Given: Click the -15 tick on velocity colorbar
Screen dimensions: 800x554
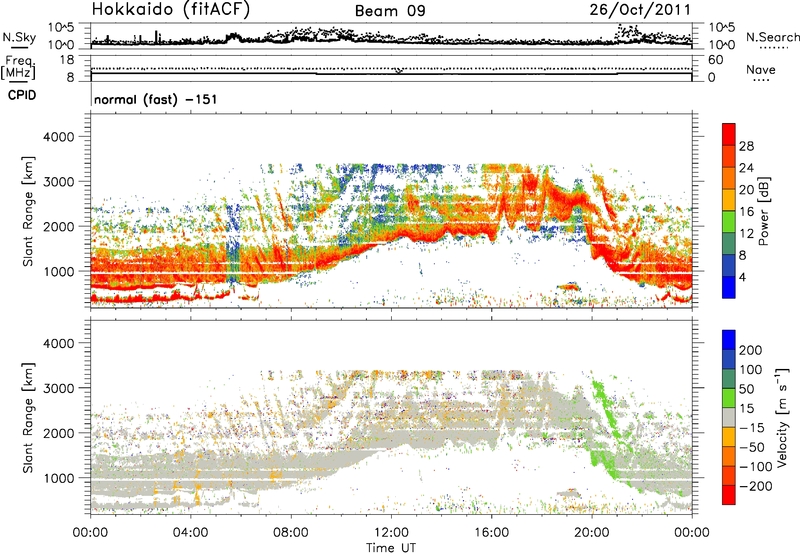Looking at the screenshot, I should pos(751,427).
